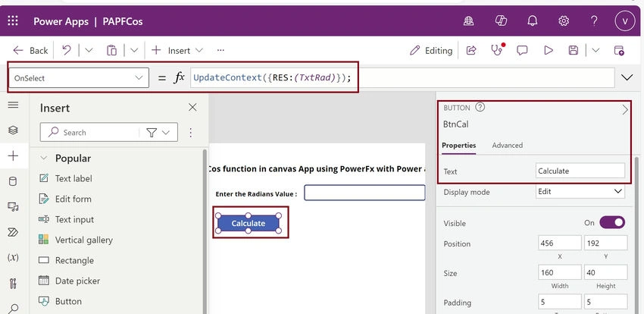
Task: Expand the left navigation hamburger menu
Action: 13,105
